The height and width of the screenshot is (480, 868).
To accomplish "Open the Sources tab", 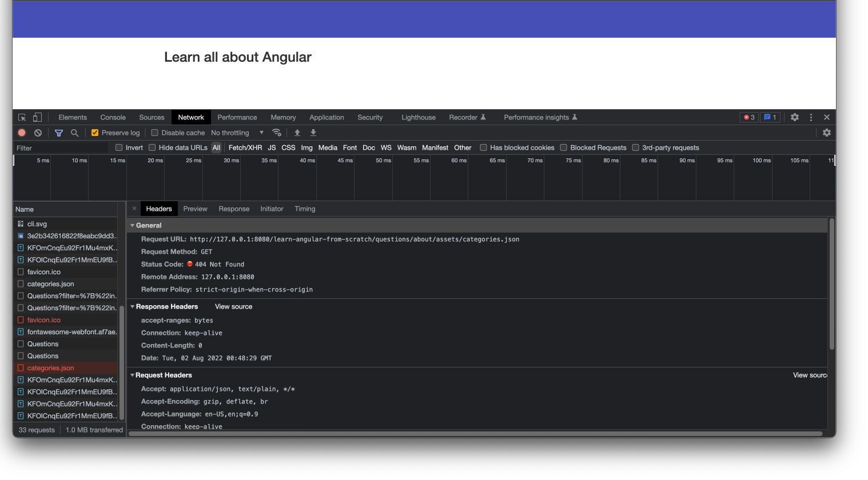I will [152, 117].
